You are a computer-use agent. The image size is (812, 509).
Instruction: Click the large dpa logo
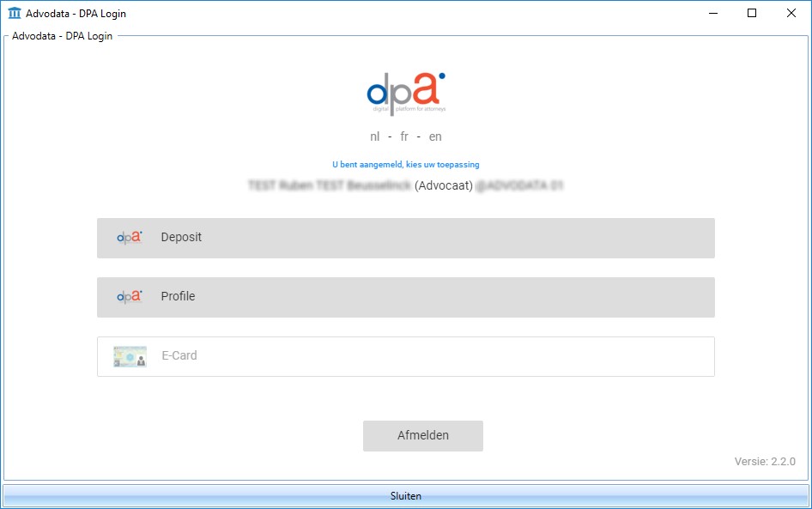pos(406,94)
